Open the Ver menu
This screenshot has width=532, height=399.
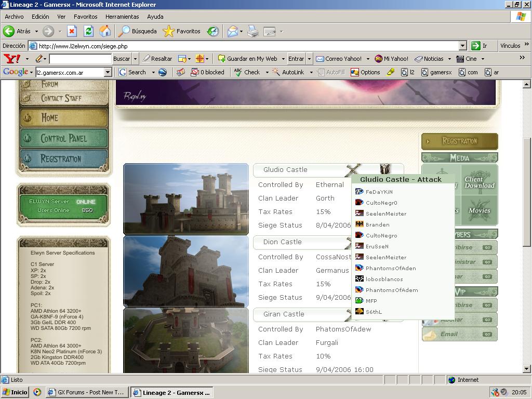pyautogui.click(x=61, y=17)
